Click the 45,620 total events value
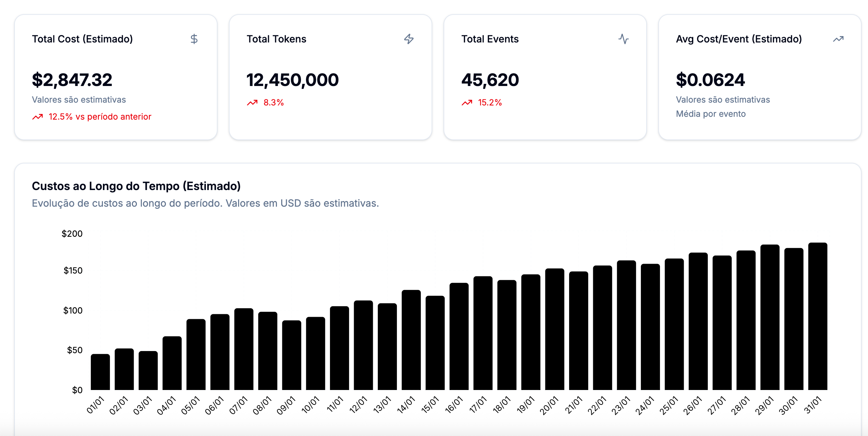 [x=490, y=80]
